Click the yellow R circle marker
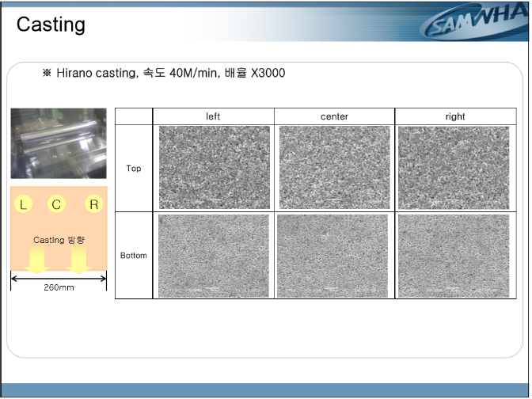The image size is (532, 399). click(x=94, y=204)
